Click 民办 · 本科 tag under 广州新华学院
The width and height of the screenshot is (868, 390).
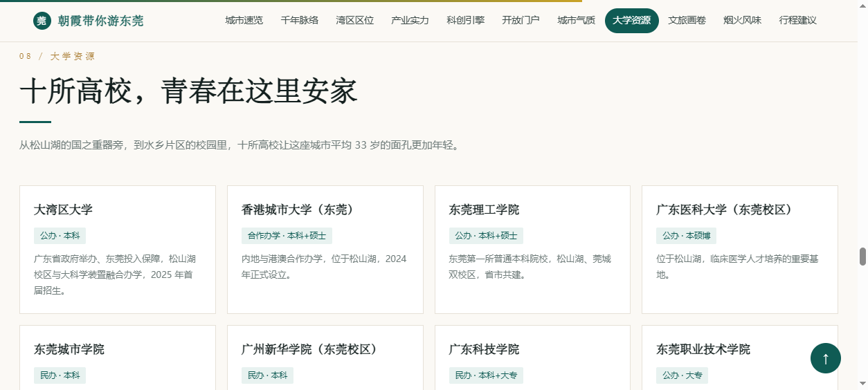pyautogui.click(x=267, y=375)
